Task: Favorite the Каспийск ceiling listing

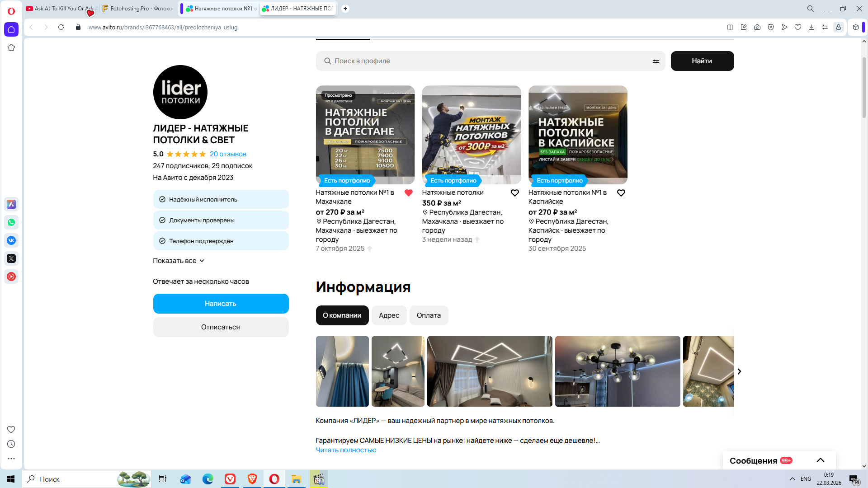Action: pos(621,193)
